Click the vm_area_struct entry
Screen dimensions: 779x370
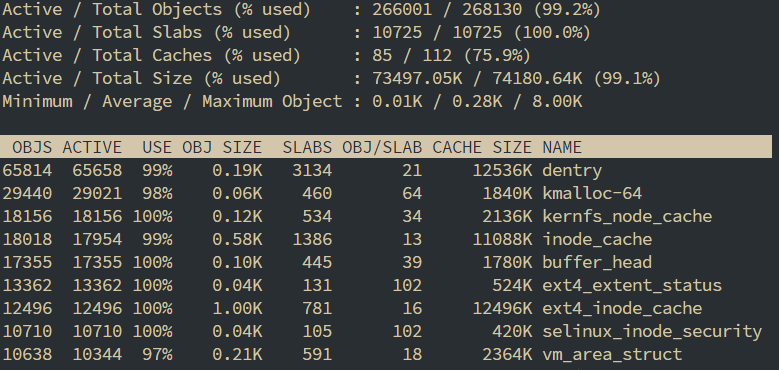pos(612,354)
